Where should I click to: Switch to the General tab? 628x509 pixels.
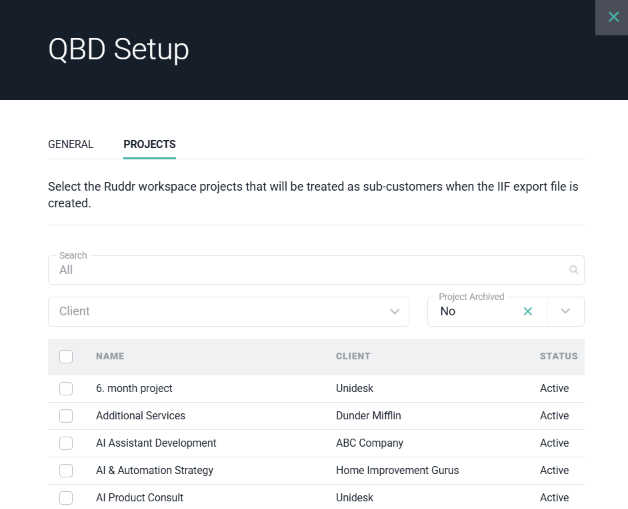pos(70,144)
